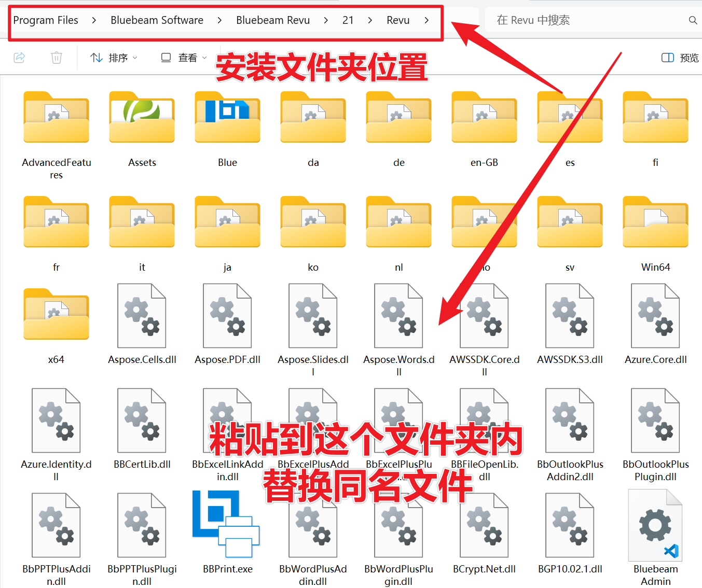
Task: Expand chevron after Bluebeam Software
Action: (219, 20)
